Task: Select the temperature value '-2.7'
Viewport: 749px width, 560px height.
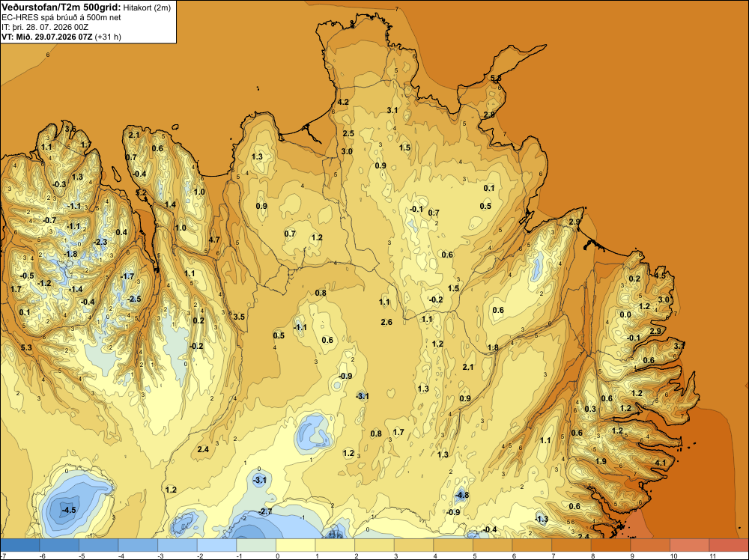Action: tap(265, 511)
